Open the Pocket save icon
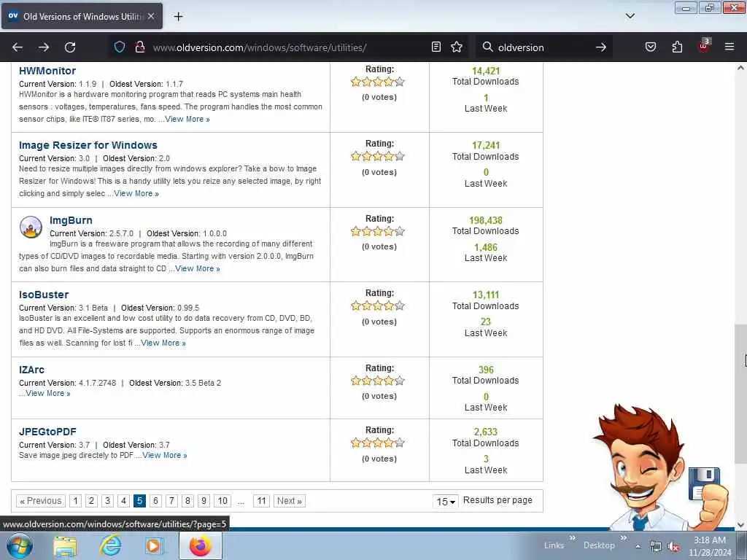Screen dimensions: 747x560 (651, 47)
